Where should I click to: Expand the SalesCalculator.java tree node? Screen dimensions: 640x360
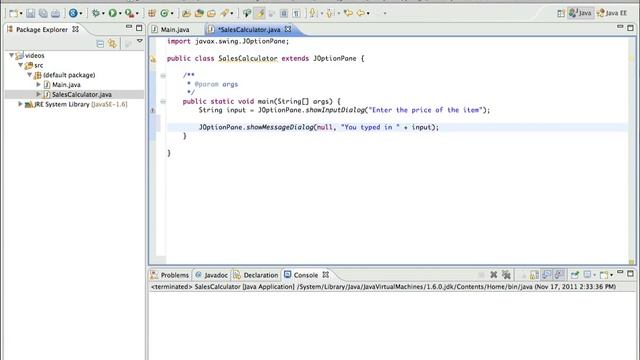[38, 94]
